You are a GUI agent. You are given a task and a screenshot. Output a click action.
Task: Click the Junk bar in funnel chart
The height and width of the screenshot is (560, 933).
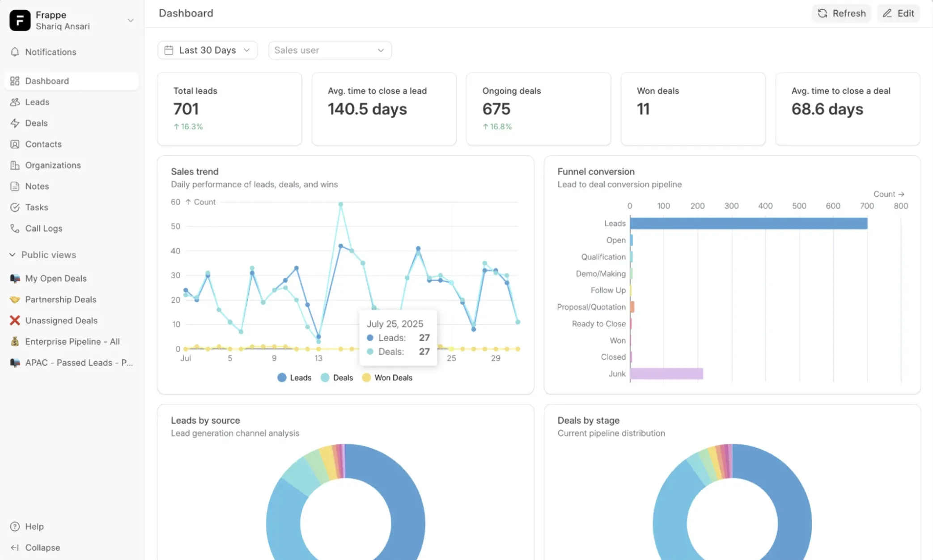coord(666,373)
